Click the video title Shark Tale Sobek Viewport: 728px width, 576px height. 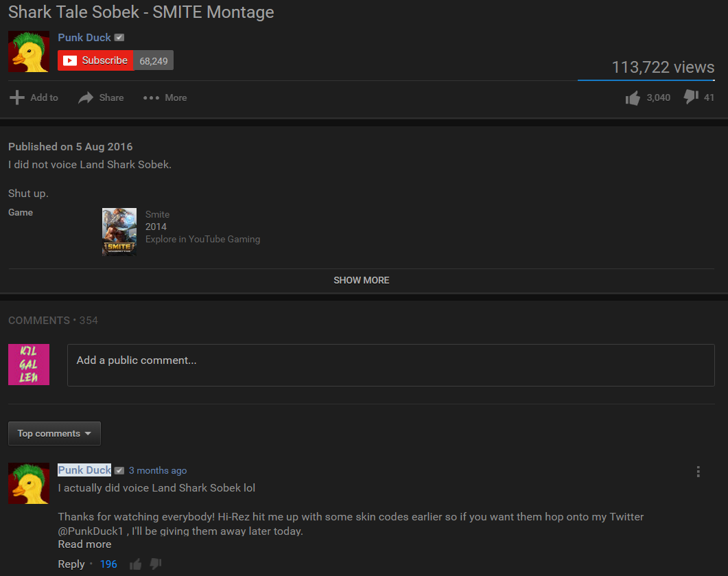click(141, 12)
